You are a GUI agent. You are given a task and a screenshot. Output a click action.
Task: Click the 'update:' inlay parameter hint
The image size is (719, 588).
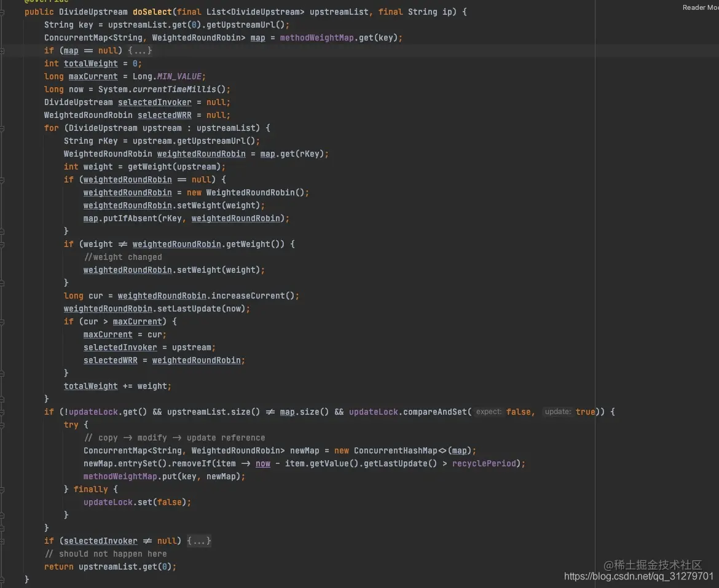point(557,412)
